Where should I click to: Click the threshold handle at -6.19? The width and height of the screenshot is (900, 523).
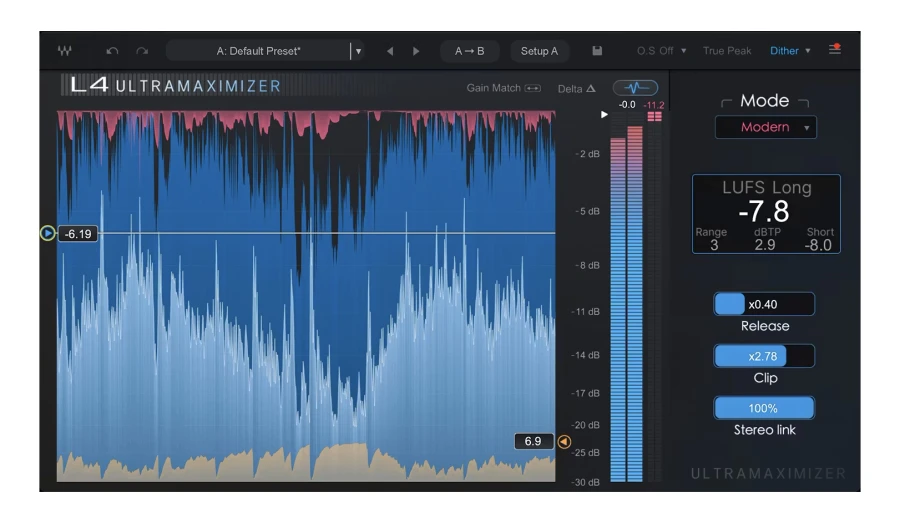[48, 233]
